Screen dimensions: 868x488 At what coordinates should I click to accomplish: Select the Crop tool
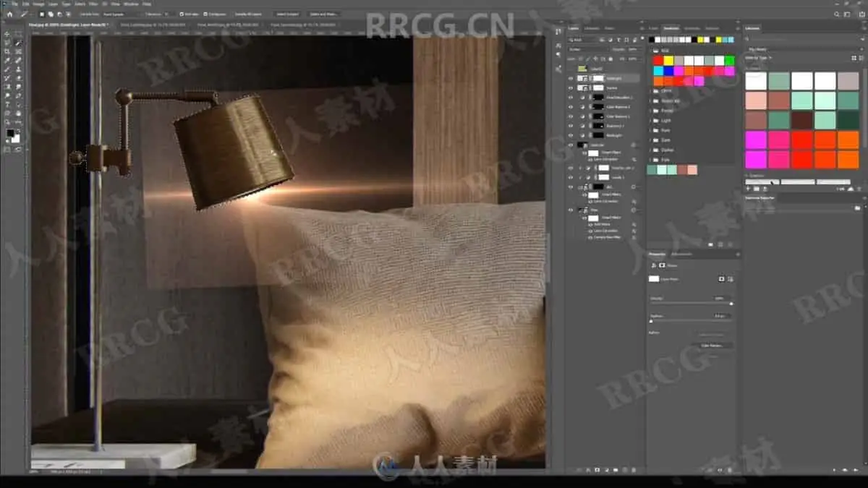point(7,51)
